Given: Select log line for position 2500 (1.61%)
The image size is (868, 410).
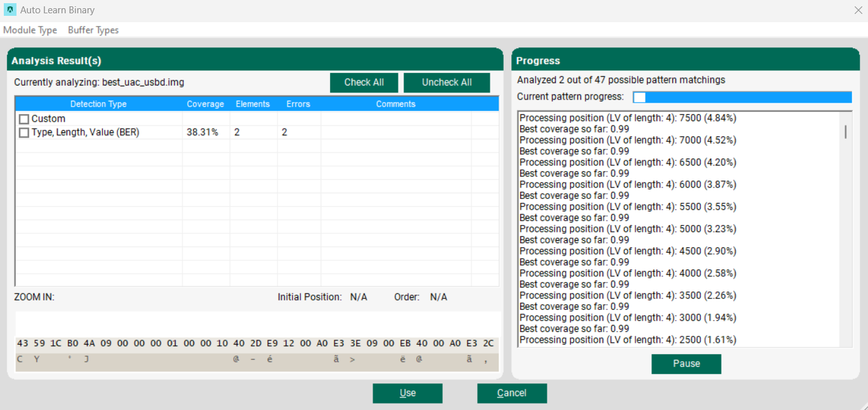Looking at the screenshot, I should coord(628,340).
